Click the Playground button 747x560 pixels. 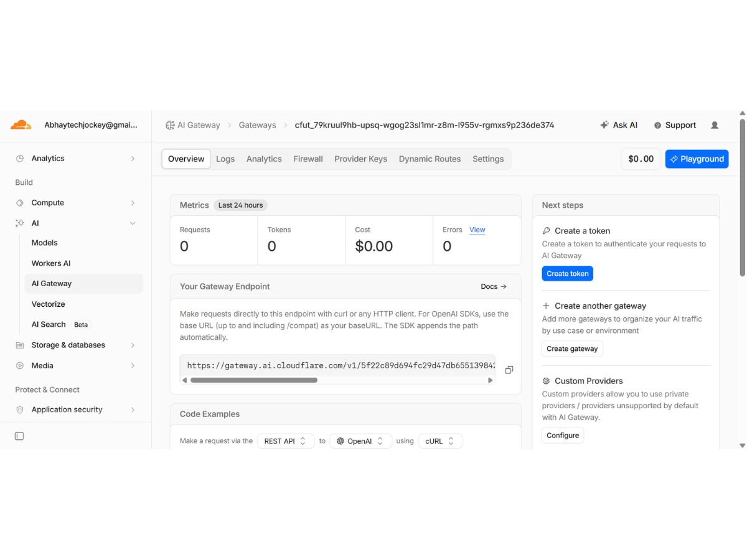pyautogui.click(x=697, y=159)
